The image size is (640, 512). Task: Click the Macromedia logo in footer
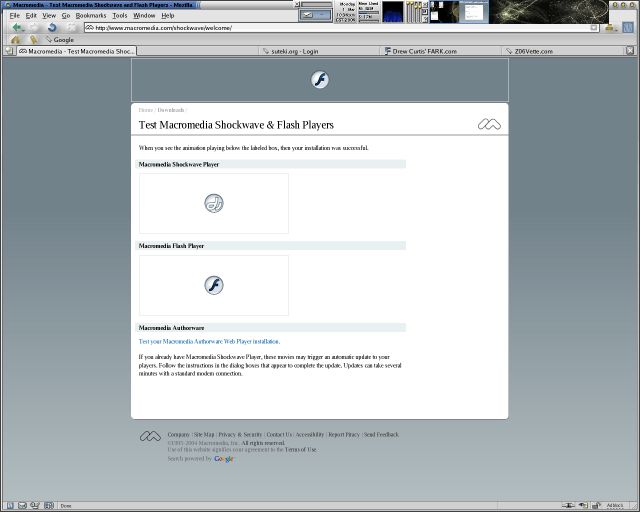coord(150,436)
